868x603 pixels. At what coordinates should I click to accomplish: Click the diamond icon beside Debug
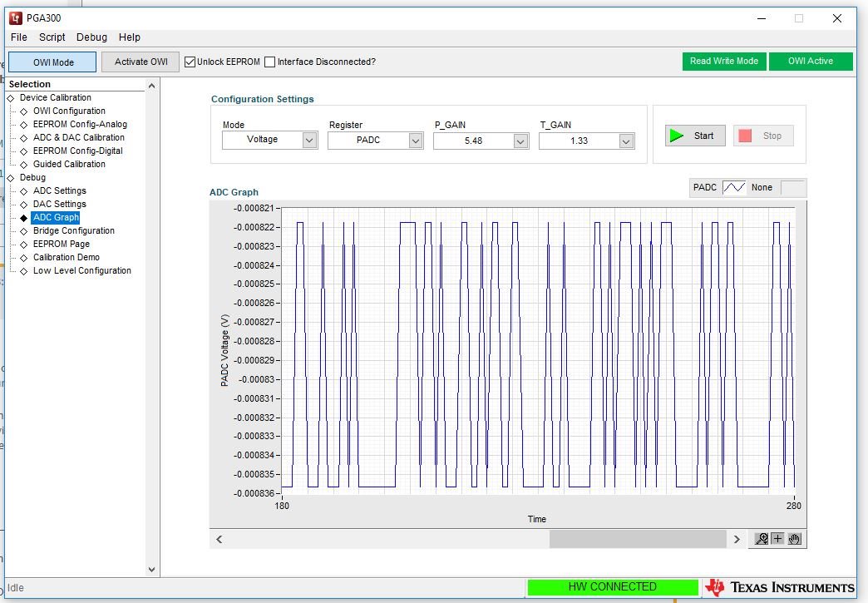coord(11,178)
